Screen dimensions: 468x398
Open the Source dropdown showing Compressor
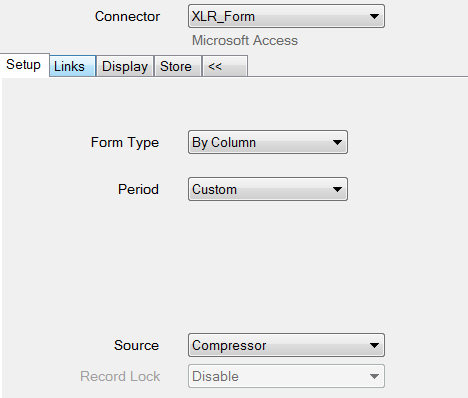pos(286,345)
